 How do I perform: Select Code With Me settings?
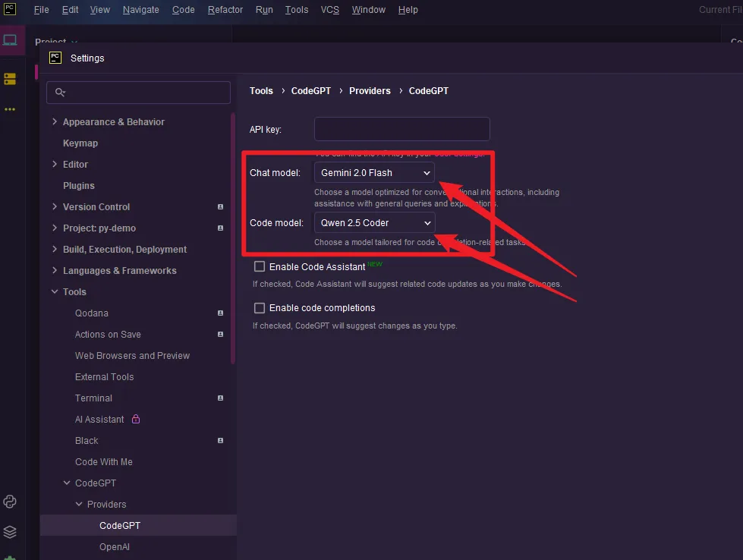[x=104, y=461]
